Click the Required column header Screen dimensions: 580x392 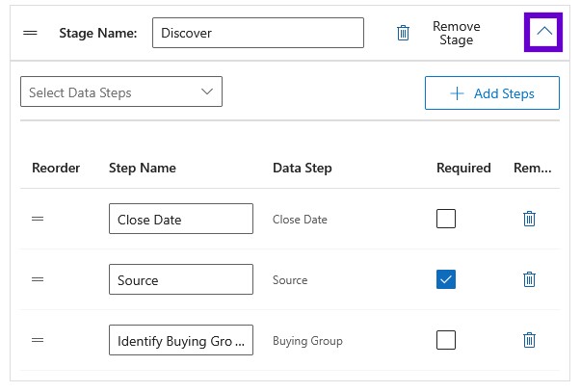point(463,169)
